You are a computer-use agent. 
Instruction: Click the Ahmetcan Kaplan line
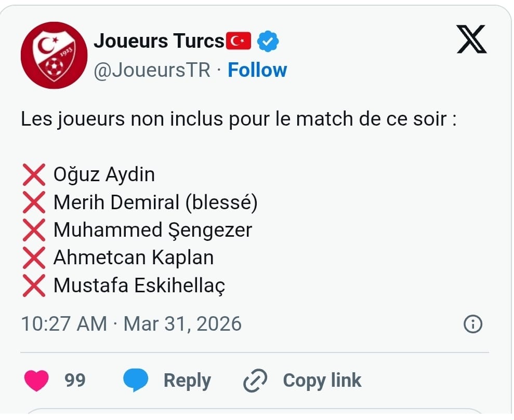[133, 258]
